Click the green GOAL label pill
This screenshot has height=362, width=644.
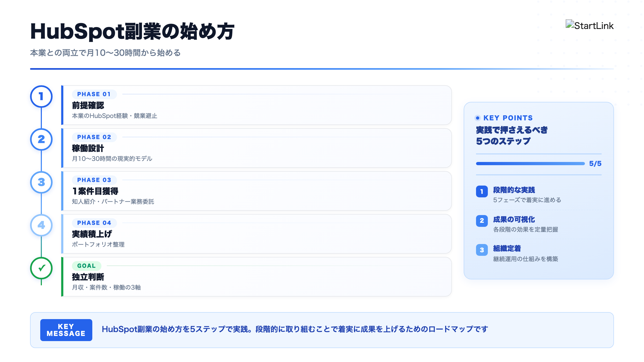click(x=86, y=266)
